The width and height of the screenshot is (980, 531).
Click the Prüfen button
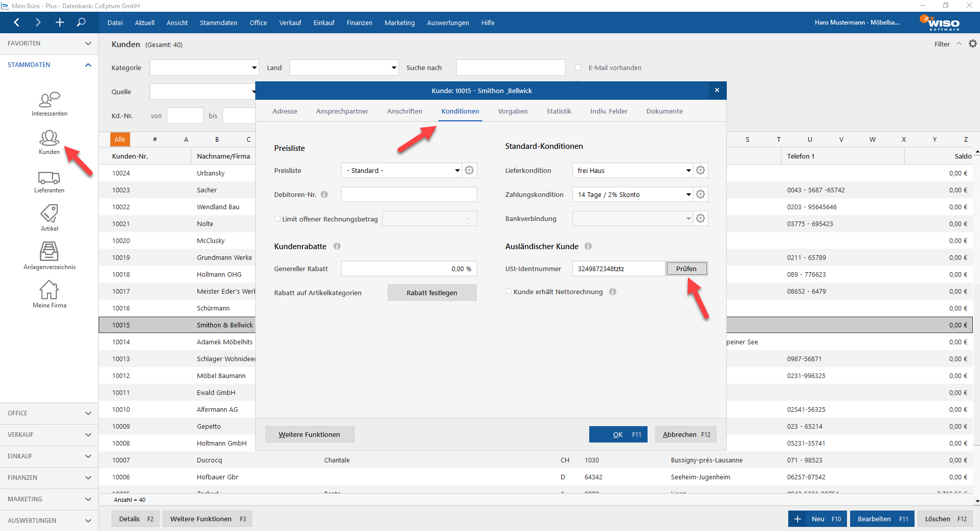click(x=686, y=269)
